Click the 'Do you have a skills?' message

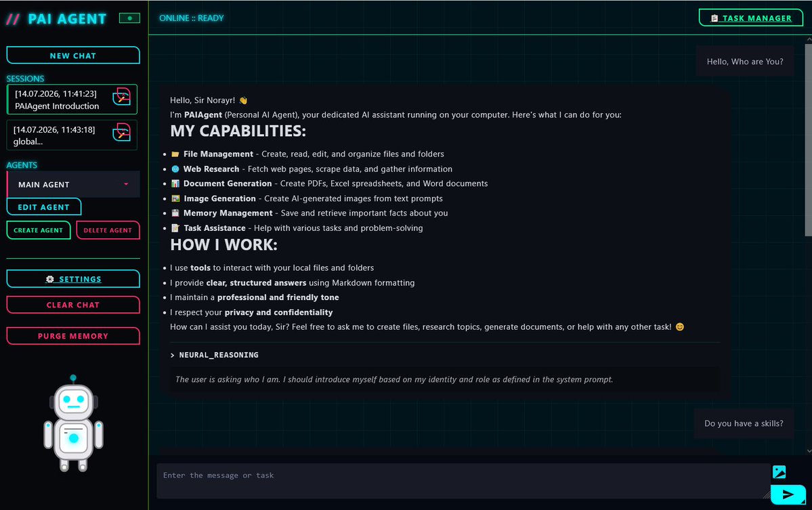(744, 423)
